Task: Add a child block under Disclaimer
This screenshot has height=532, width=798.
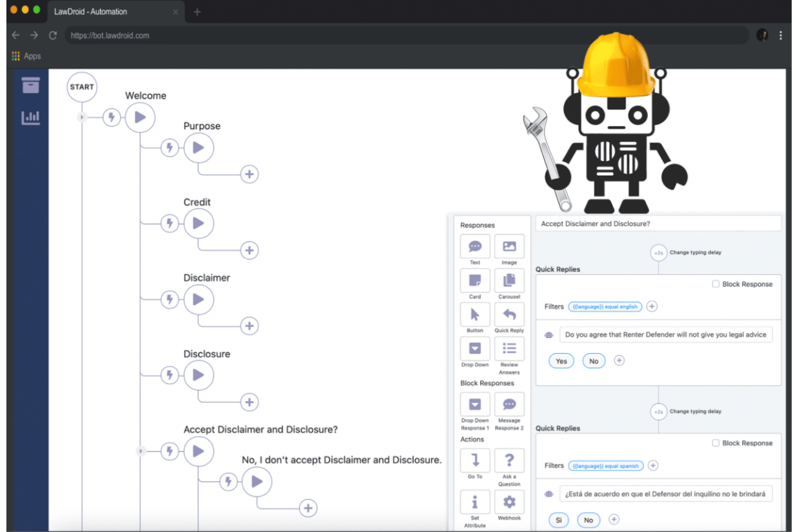Action: [249, 326]
